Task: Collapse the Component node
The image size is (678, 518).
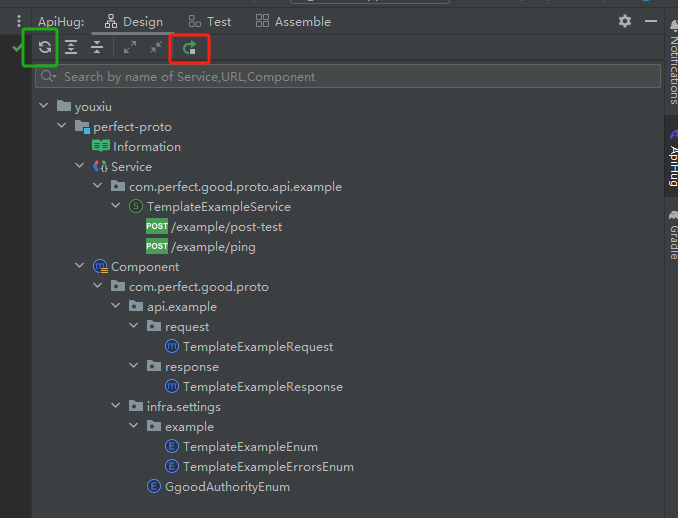Action: tap(80, 265)
